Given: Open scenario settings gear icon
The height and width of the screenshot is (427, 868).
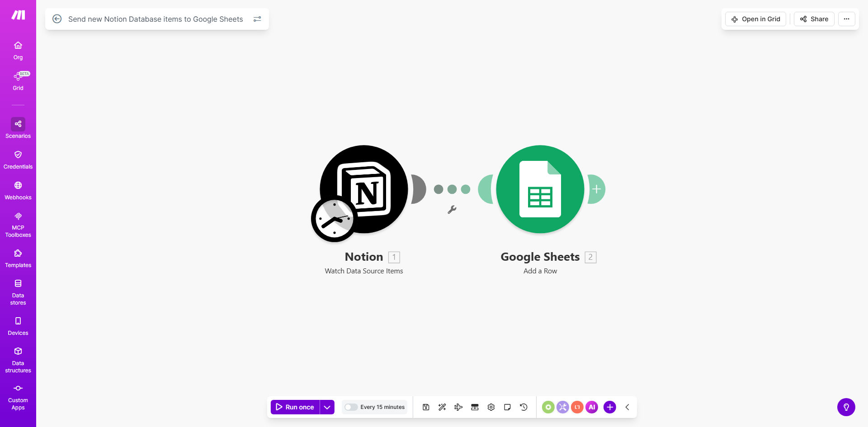Looking at the screenshot, I should coord(491,407).
